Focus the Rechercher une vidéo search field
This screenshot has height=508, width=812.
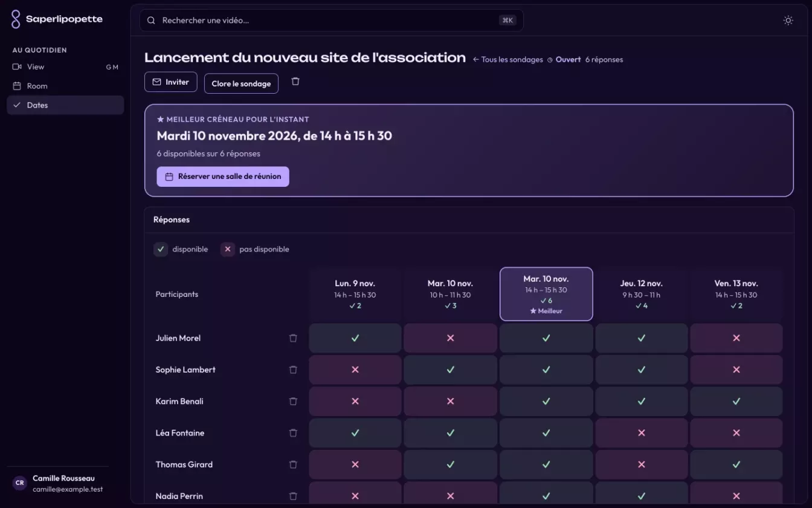[x=331, y=21]
